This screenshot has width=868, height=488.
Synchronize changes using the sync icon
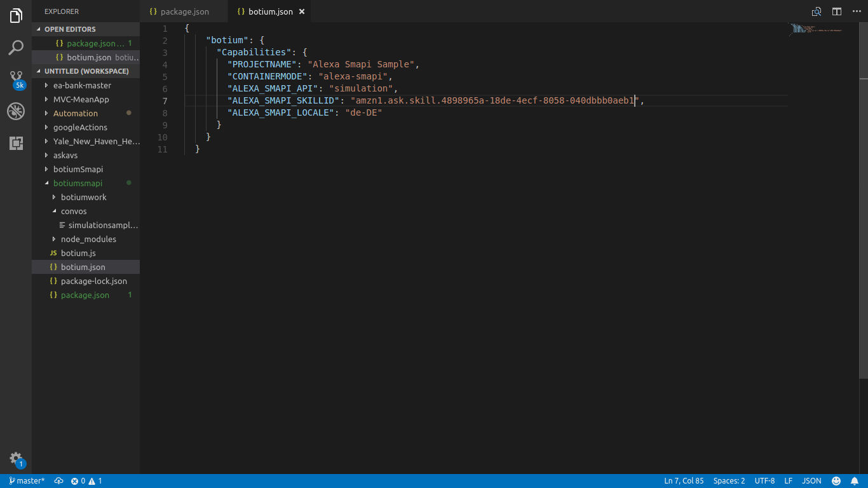(58, 481)
